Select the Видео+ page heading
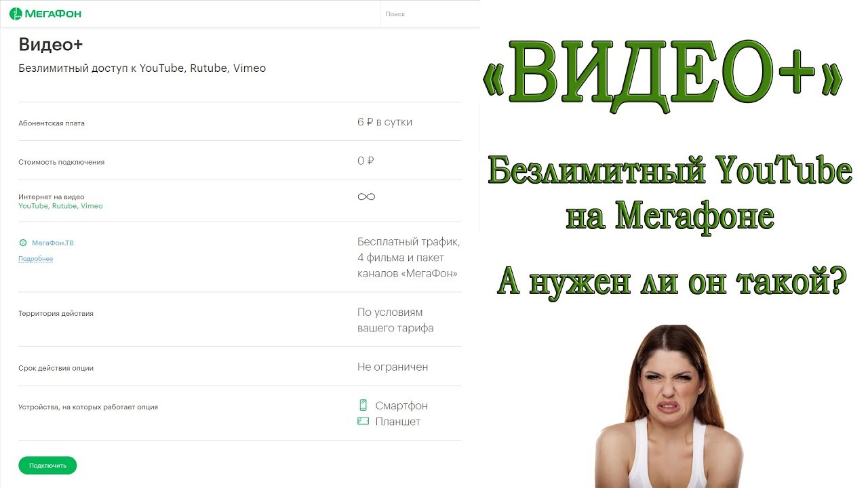This screenshot has width=868, height=488. [51, 45]
